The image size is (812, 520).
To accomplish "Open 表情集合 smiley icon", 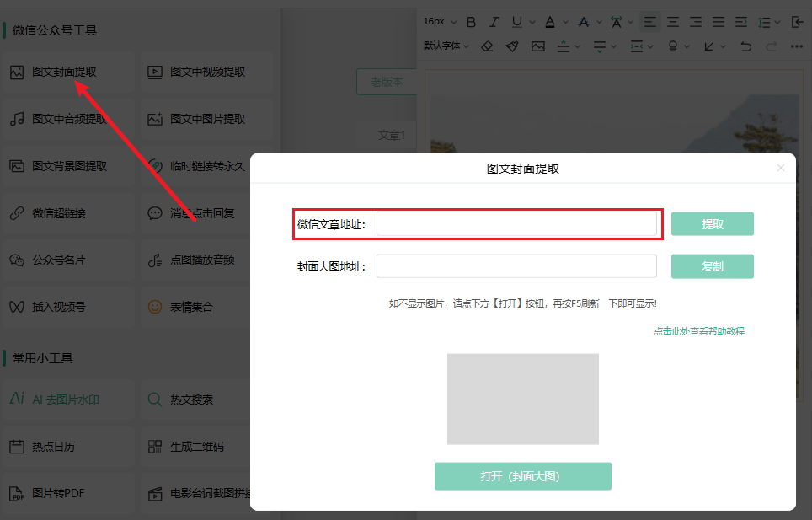I will point(155,308).
